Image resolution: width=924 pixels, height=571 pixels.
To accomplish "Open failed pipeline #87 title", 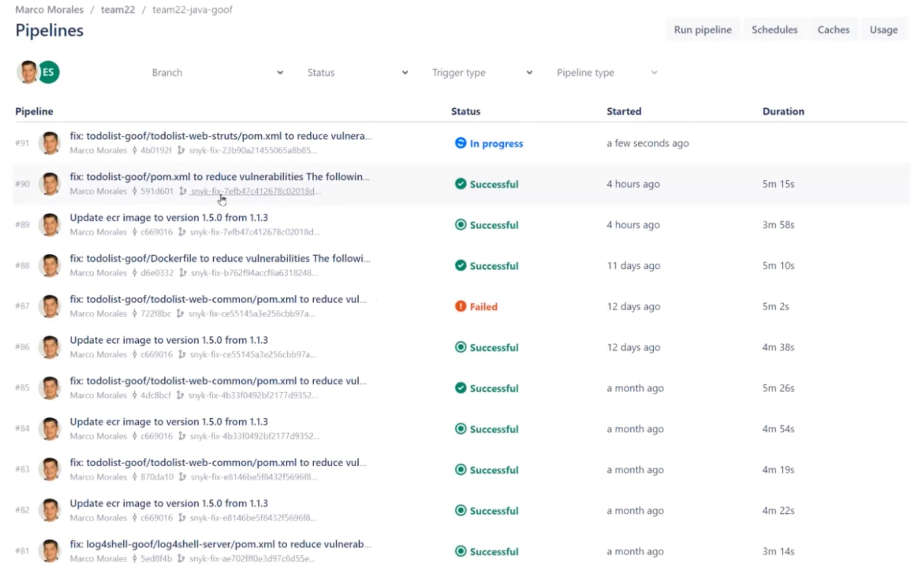I will (x=218, y=299).
